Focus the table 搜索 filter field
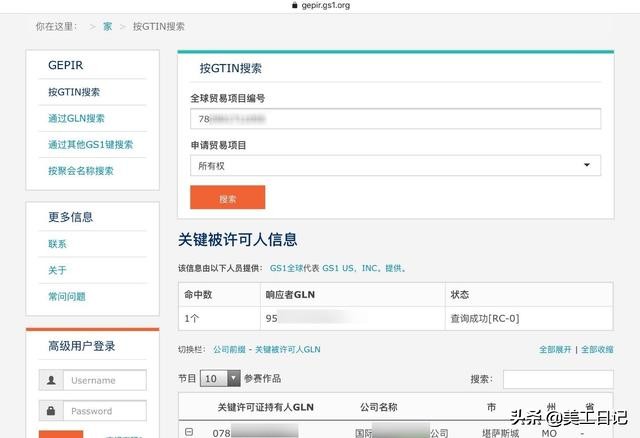 pyautogui.click(x=558, y=379)
